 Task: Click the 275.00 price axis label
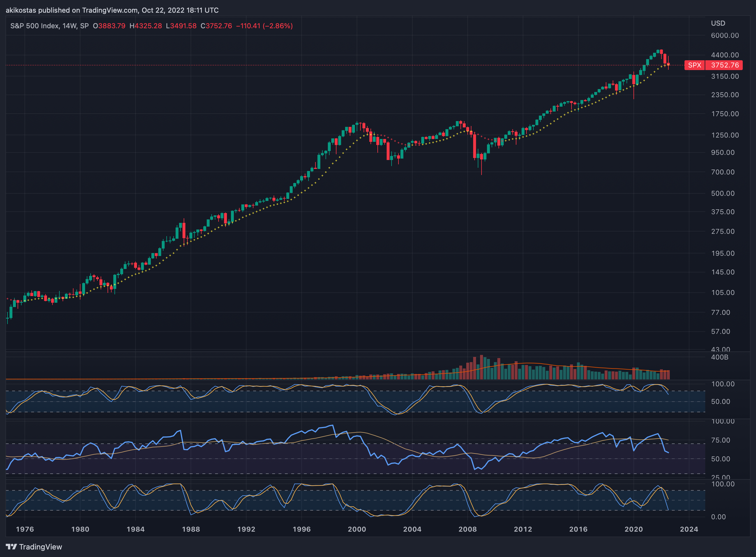(x=723, y=232)
